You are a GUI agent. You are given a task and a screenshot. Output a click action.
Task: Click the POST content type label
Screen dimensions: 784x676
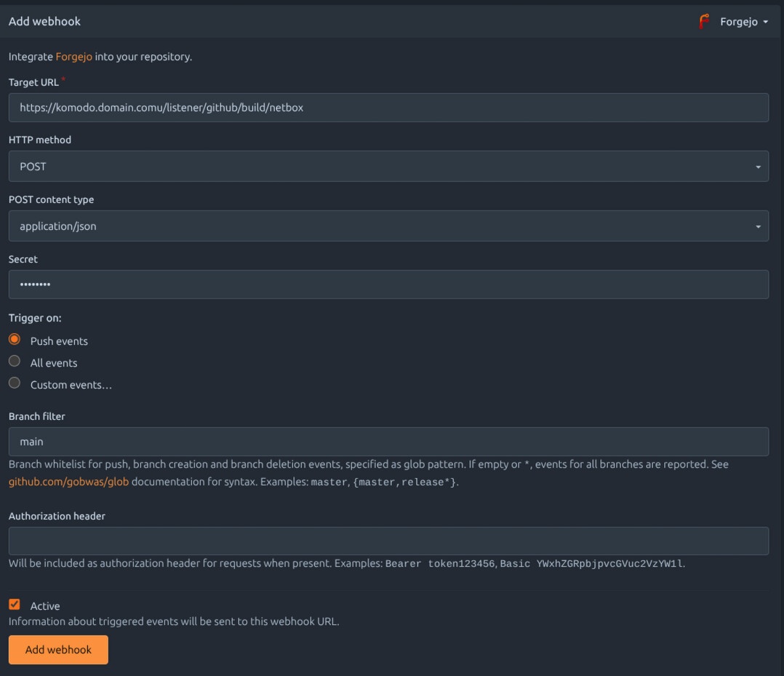(x=51, y=199)
